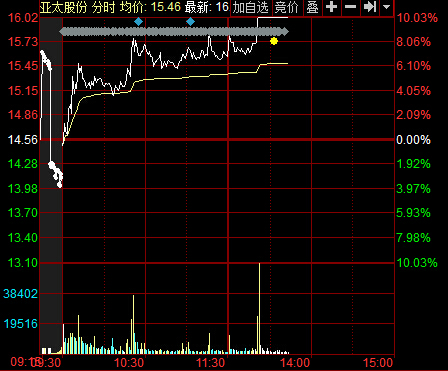Open the 竞价 call auction view

[287, 7]
